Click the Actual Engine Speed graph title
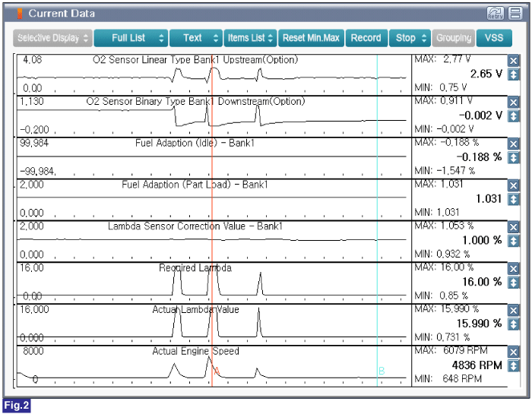The image size is (532, 414). pos(195,351)
